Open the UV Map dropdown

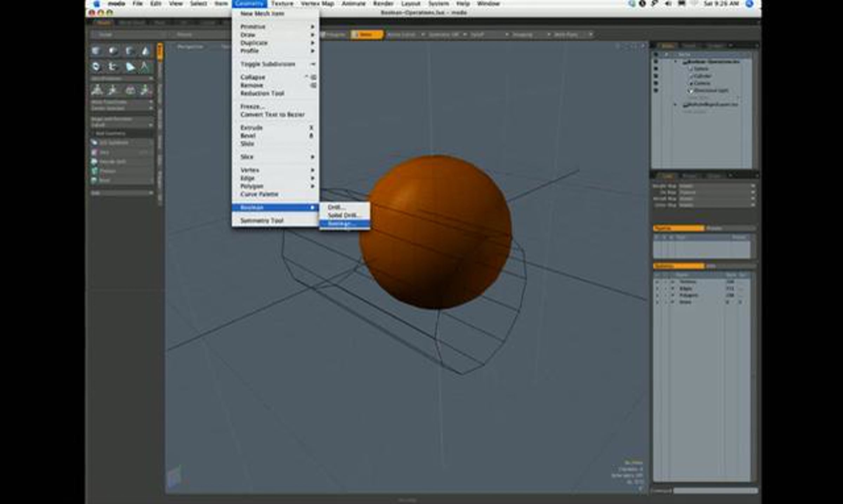716,192
